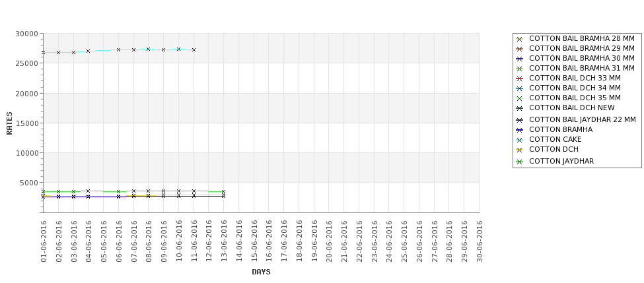Click the 12-06-2016 date label
644x283 pixels.
[209, 241]
